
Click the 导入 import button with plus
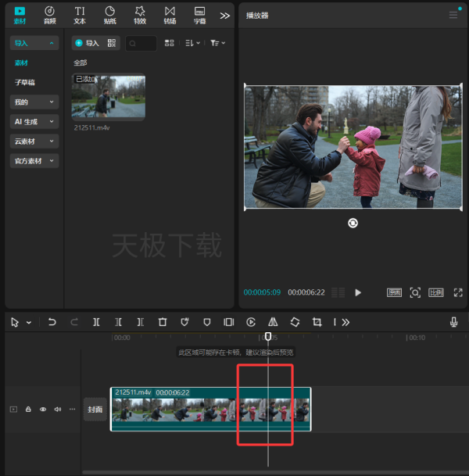point(88,43)
